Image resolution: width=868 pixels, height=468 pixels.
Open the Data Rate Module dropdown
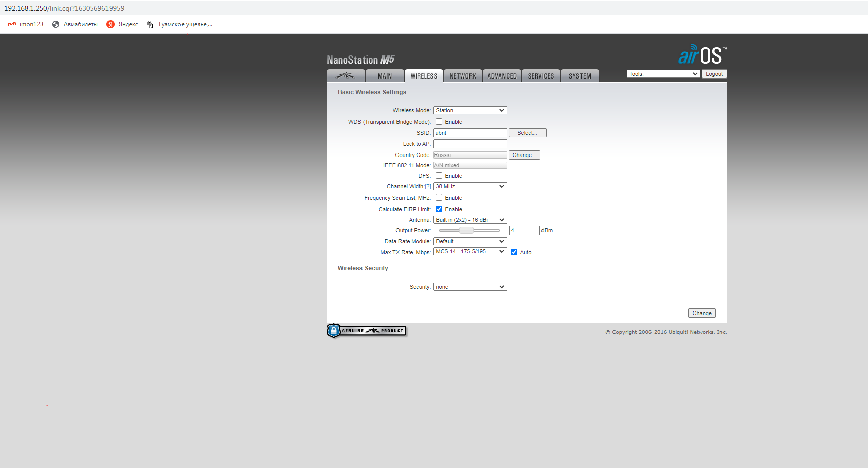point(470,241)
